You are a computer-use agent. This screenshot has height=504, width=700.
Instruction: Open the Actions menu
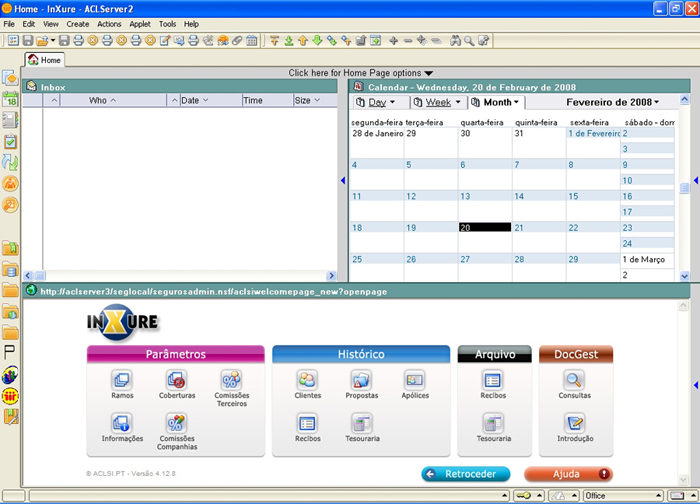[x=109, y=24]
